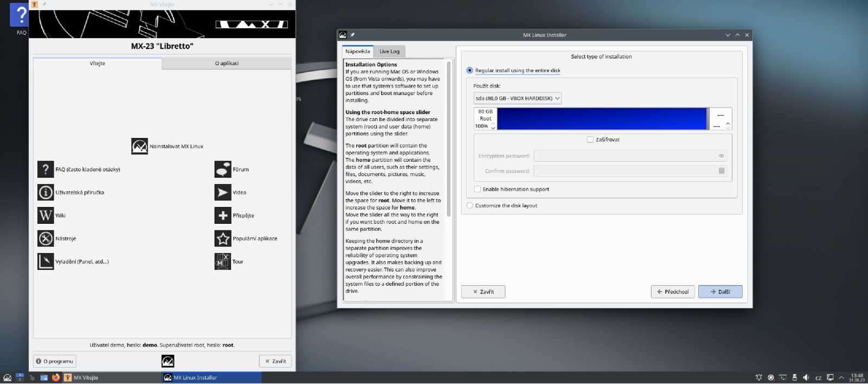Click the help panel vertical scrollbar

[x=449, y=140]
